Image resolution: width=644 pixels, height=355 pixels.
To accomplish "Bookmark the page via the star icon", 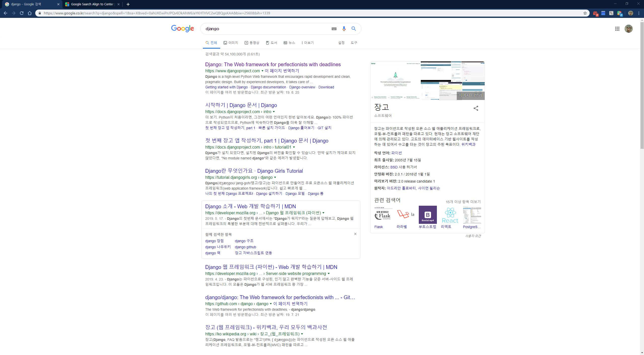I will pos(585,13).
